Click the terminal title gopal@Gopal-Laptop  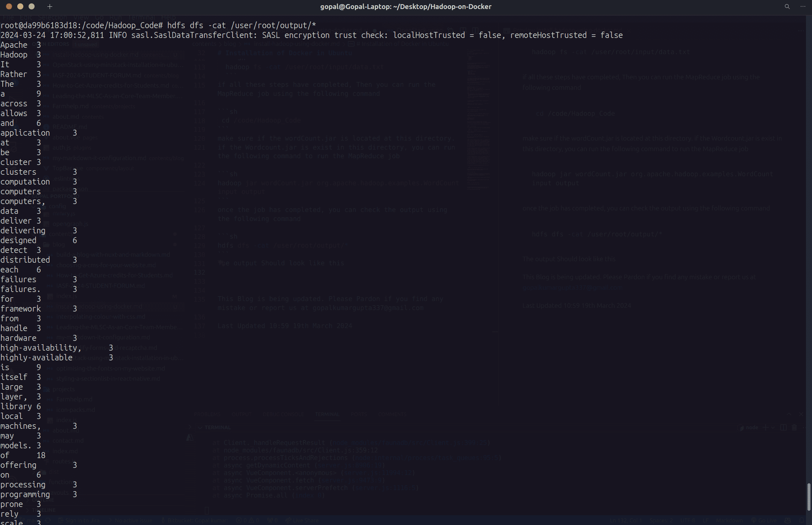(406, 6)
